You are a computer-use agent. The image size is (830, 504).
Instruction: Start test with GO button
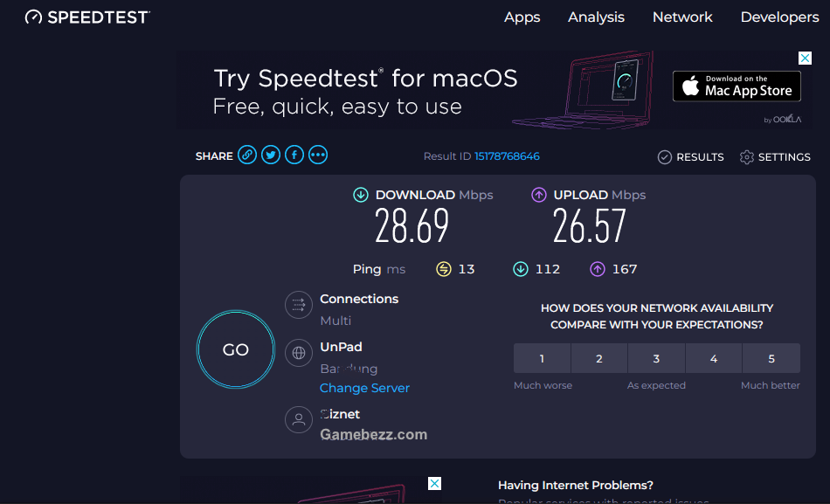coord(236,349)
